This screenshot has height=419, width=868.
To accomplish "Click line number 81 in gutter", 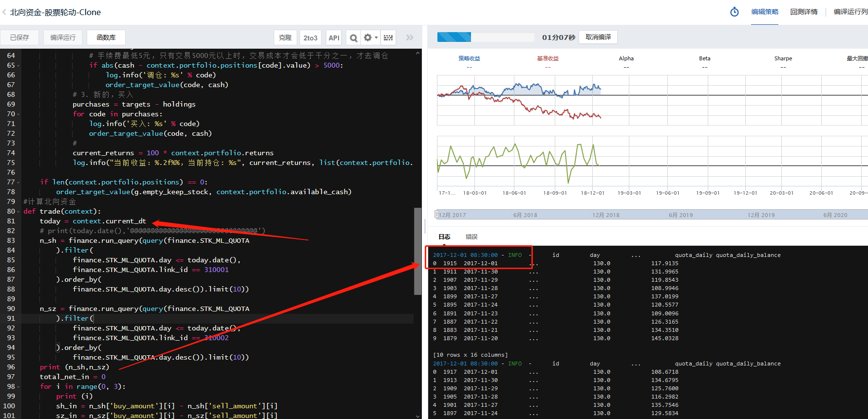I will [11, 221].
